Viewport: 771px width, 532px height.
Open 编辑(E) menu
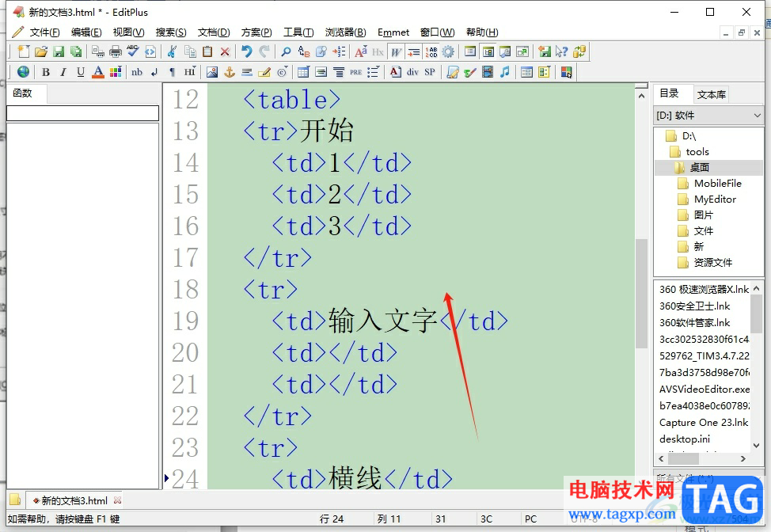(86, 32)
